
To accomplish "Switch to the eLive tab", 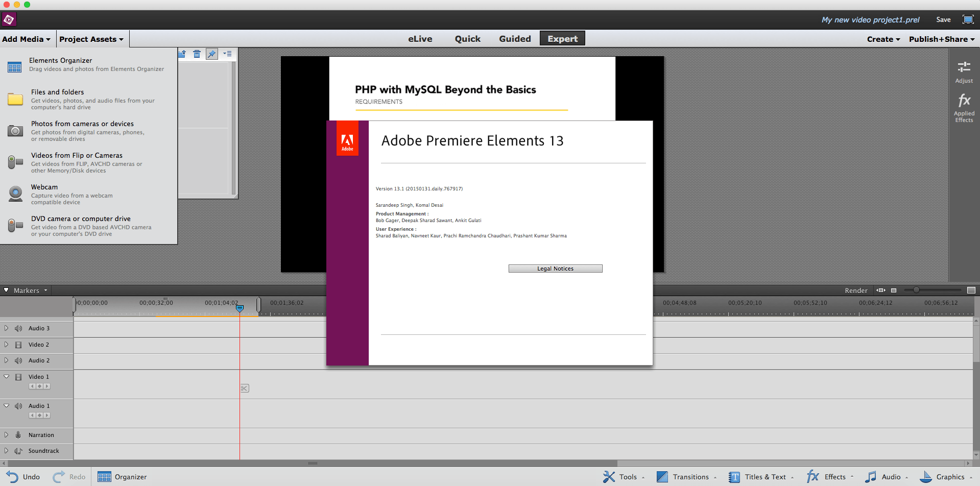I will (x=420, y=39).
